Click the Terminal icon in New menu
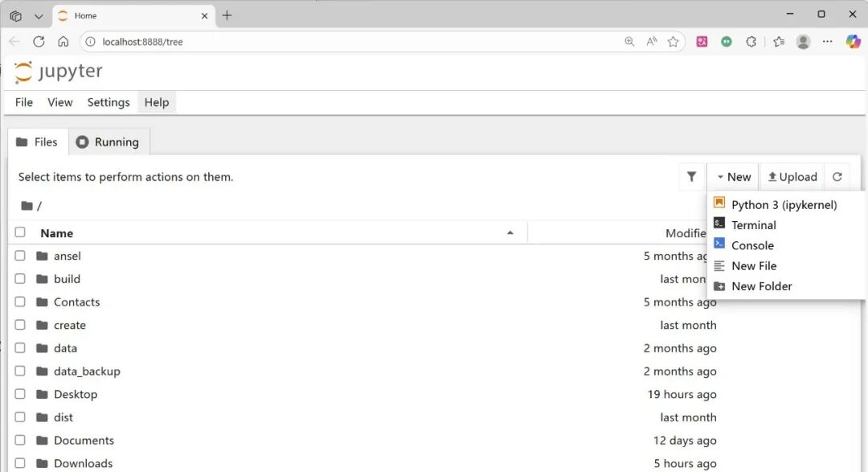This screenshot has height=472, width=868. point(719,224)
